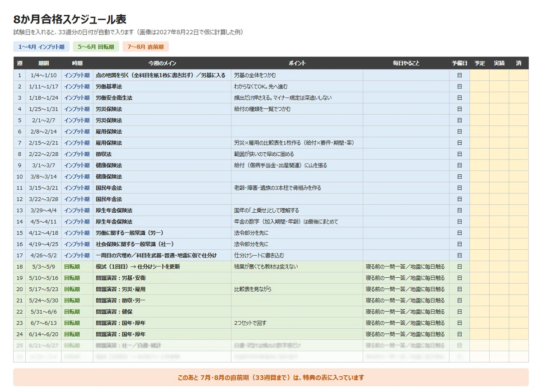Viewport: 542px width, 392px height.
Task: Click the 予定 column header
Action: pyautogui.click(x=480, y=63)
